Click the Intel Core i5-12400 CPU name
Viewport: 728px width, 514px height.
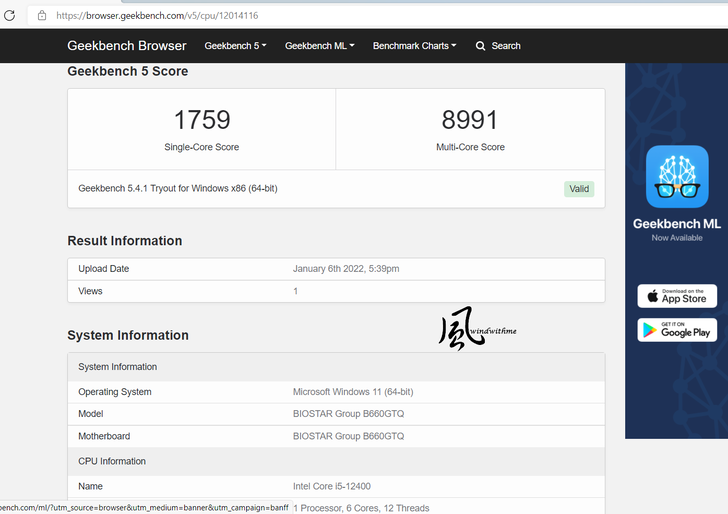(332, 486)
